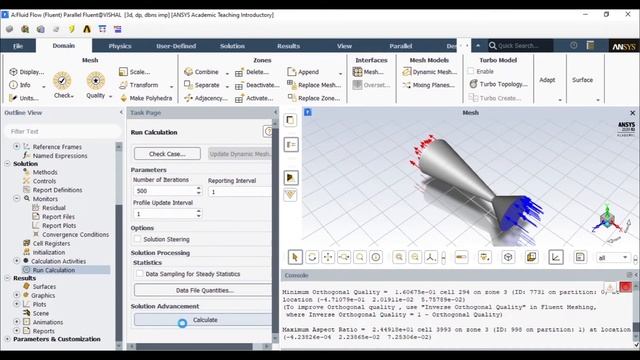Click Make Polyhedra icon
The width and height of the screenshot is (640, 360).
124,98
